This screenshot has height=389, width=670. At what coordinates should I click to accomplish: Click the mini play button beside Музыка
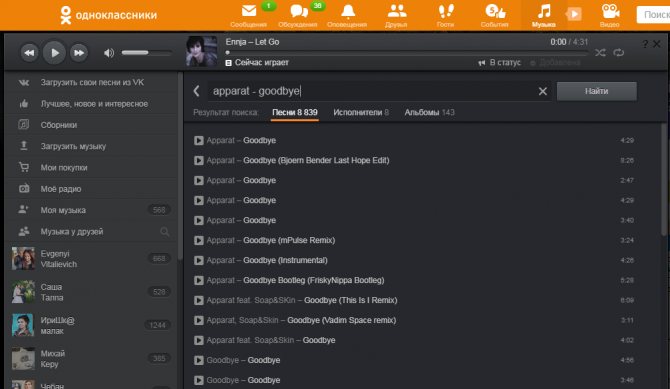(574, 15)
